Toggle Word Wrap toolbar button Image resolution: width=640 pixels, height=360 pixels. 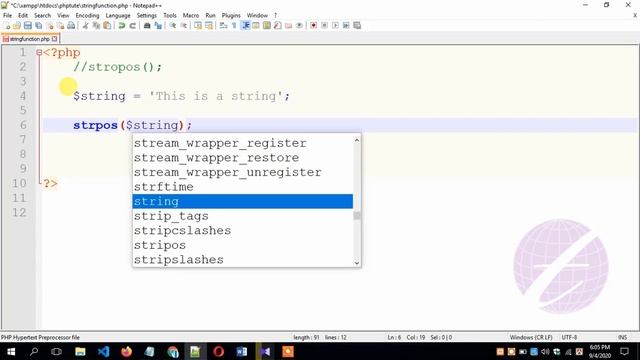tap(223, 26)
